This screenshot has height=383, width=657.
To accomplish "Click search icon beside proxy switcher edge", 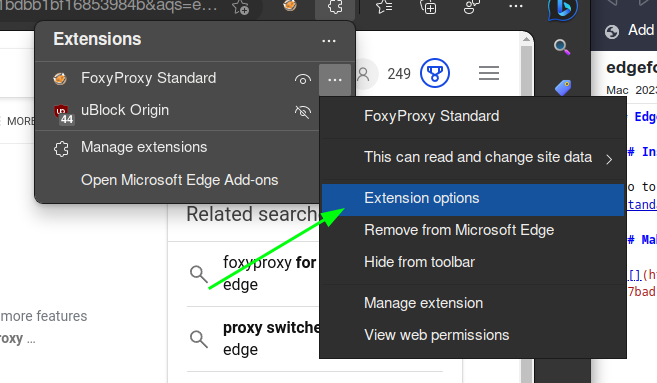I will (x=199, y=339).
